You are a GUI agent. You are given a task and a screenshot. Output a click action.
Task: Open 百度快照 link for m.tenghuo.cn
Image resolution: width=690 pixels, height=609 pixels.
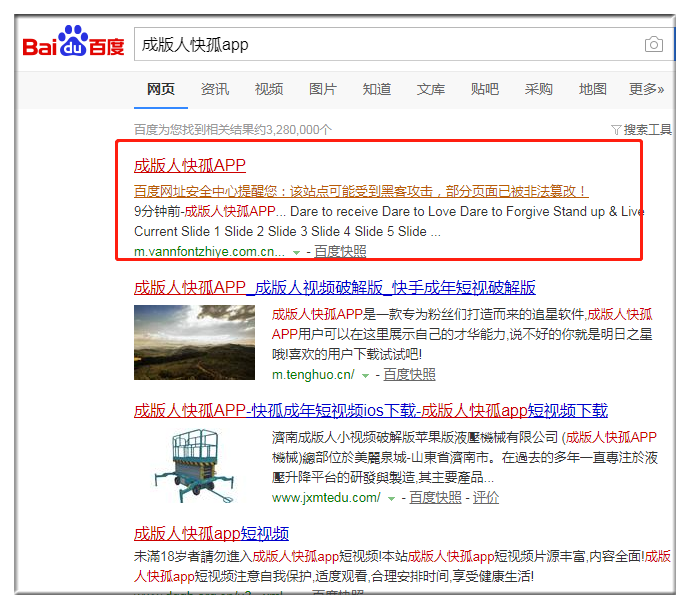pos(409,374)
